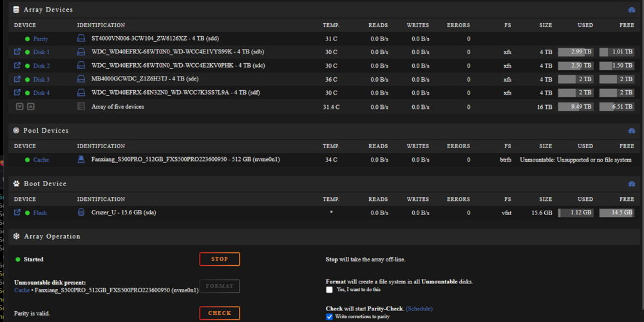The width and height of the screenshot is (644, 322).
Task: Click Cruzer_U flash drive icon
Action: pos(81,213)
